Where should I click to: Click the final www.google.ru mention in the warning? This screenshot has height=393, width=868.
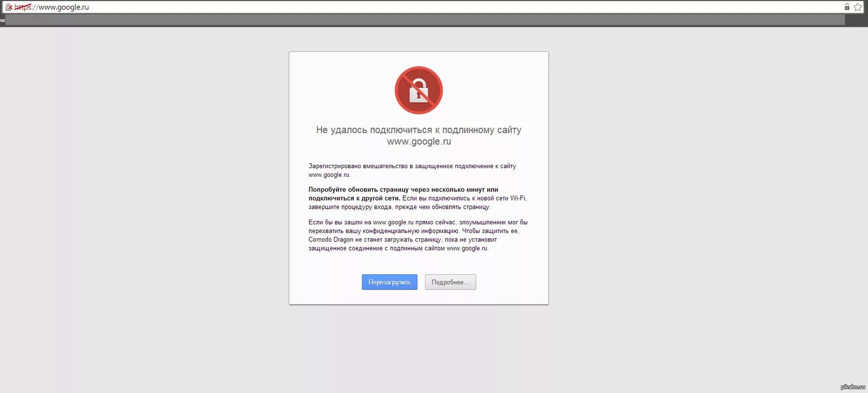[x=467, y=248]
